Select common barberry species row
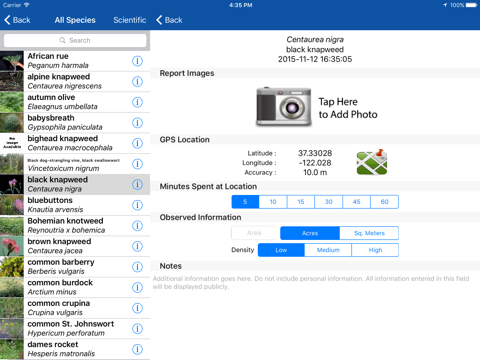The width and height of the screenshot is (480, 360). (75, 267)
